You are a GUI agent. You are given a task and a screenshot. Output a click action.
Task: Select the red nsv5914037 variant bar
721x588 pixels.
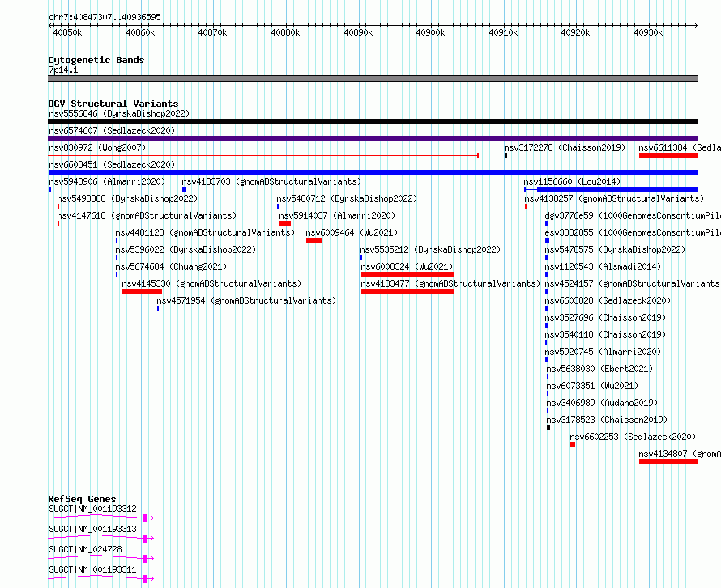click(x=285, y=224)
